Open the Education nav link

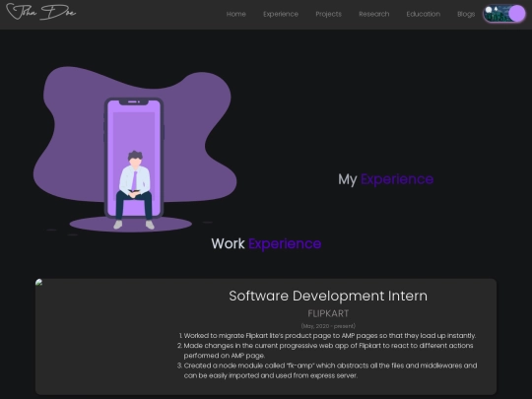[x=423, y=14]
